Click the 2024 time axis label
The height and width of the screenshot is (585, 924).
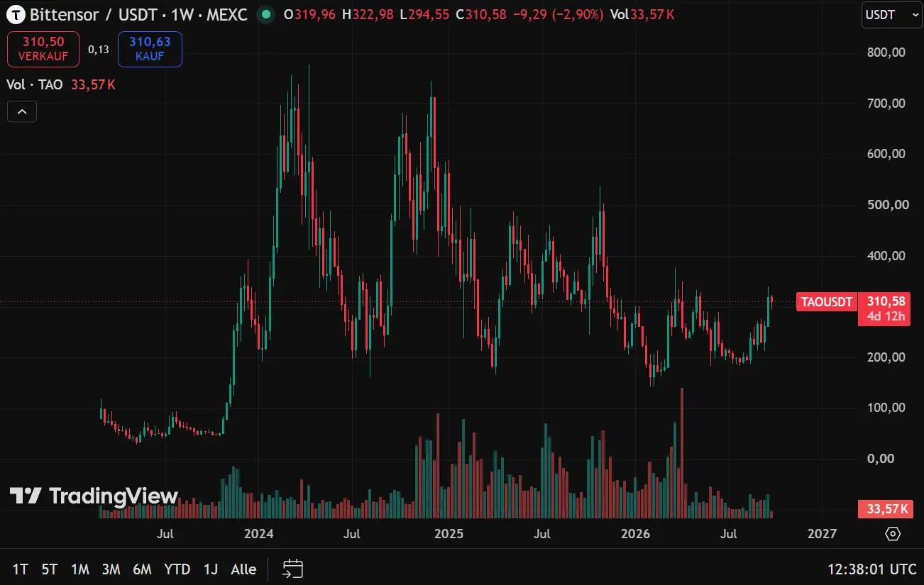(x=258, y=534)
